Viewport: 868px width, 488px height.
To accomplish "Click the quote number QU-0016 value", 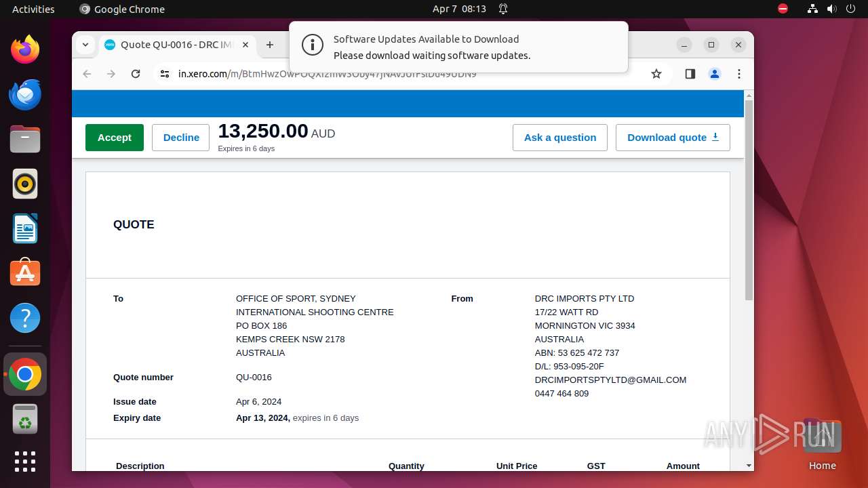I will click(x=254, y=378).
